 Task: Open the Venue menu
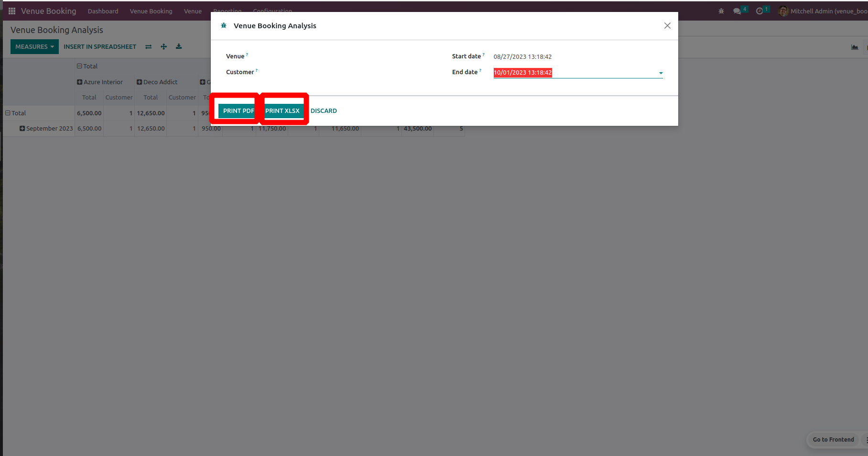(193, 11)
